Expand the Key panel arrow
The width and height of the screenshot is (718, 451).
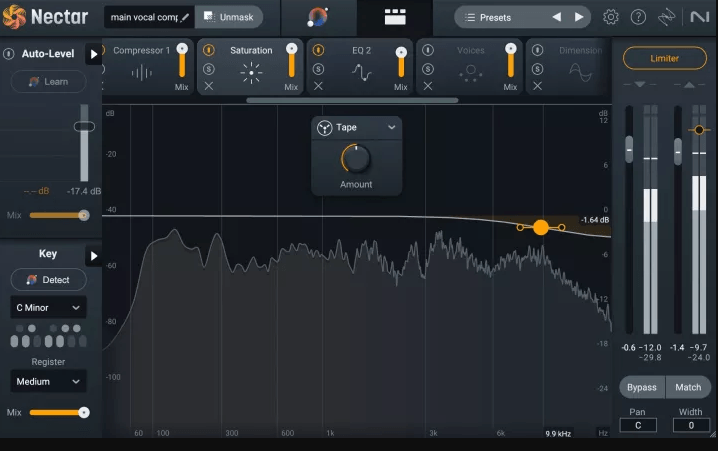point(93,256)
